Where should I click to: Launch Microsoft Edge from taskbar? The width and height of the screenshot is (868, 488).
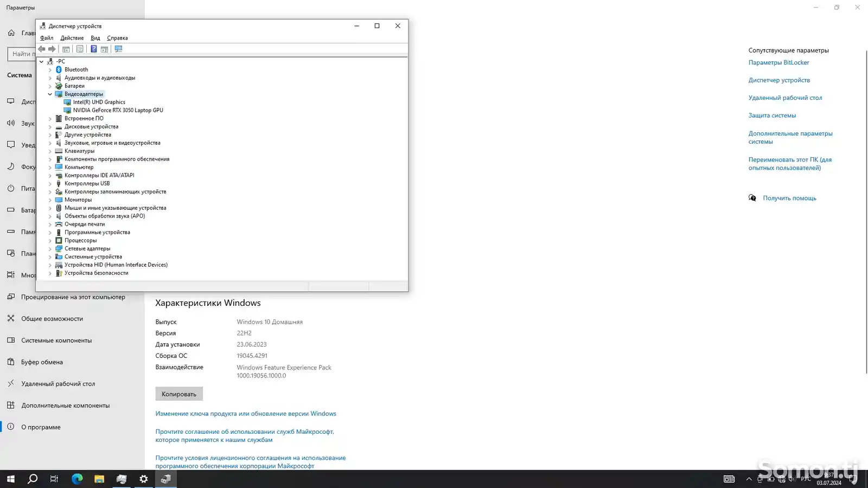click(x=77, y=479)
